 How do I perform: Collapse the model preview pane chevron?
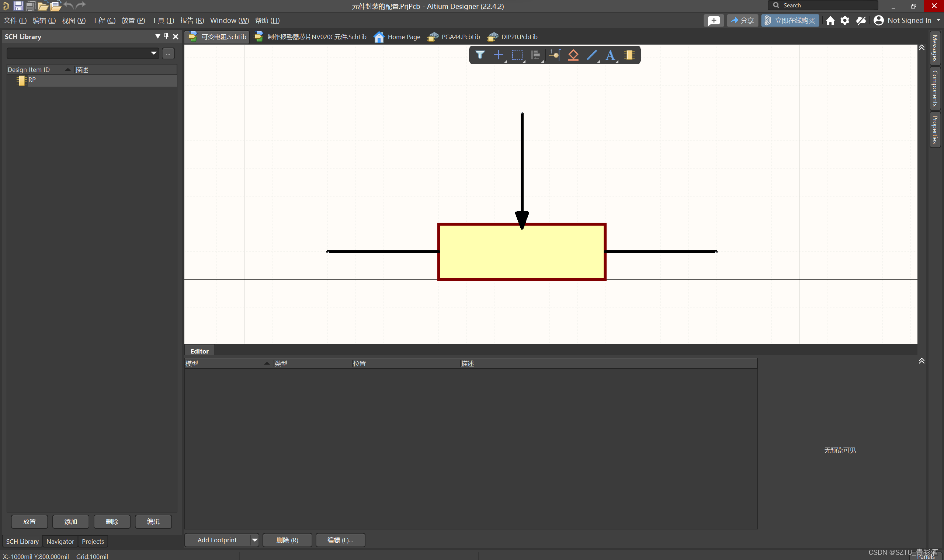tap(922, 361)
